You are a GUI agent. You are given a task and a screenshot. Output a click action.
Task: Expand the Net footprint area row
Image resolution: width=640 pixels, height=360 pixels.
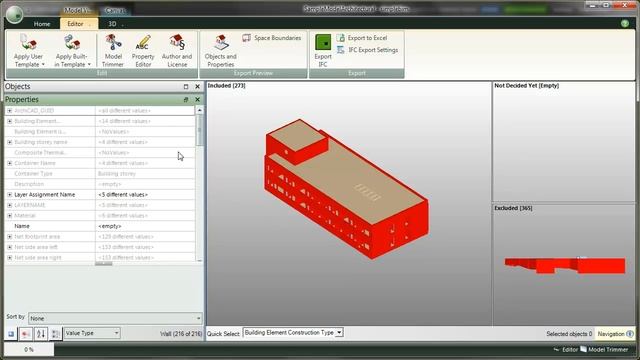pos(9,237)
